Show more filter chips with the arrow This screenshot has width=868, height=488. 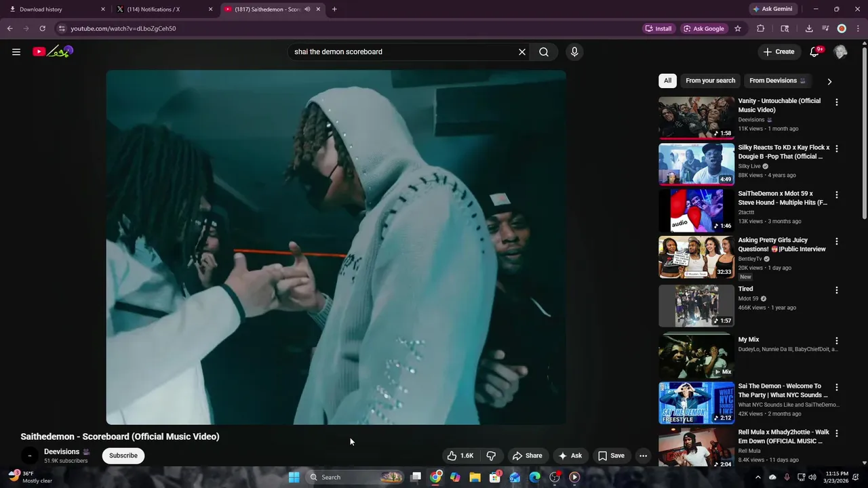coord(829,81)
